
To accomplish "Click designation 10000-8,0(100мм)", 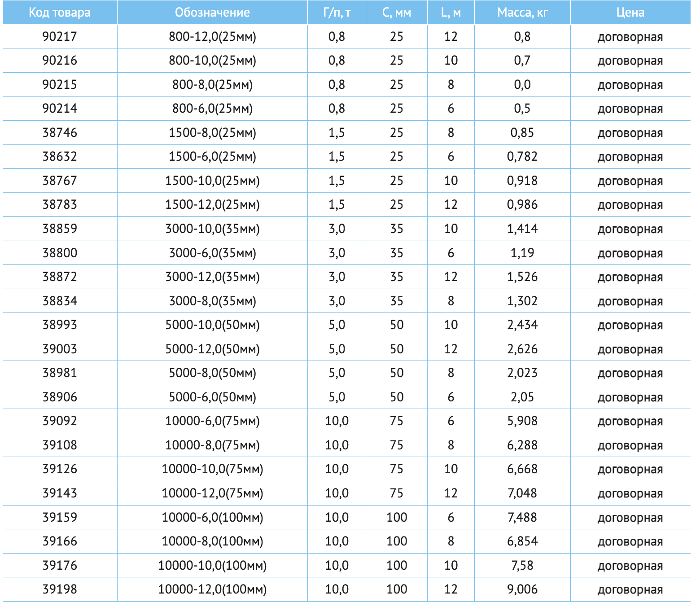I will [212, 541].
